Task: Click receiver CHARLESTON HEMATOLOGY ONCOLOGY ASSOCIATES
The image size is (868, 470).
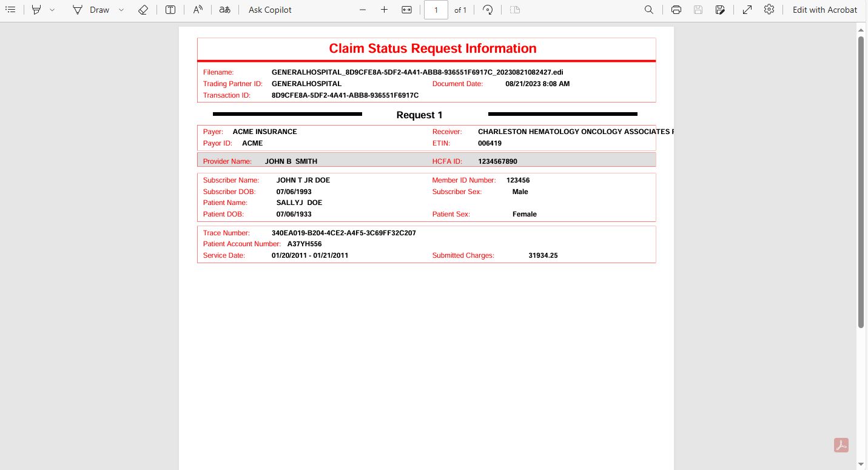Action: [575, 132]
